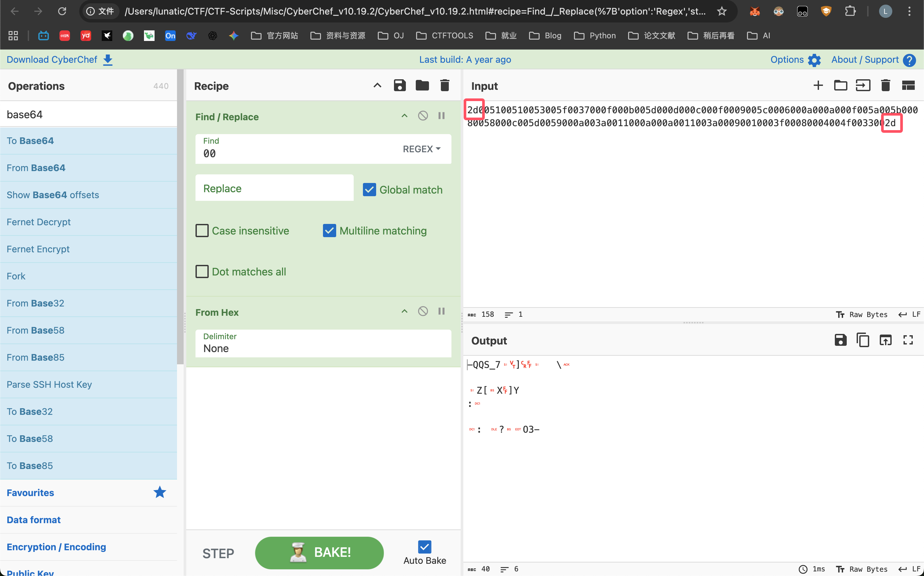Open About / Support help

pyautogui.click(x=873, y=59)
